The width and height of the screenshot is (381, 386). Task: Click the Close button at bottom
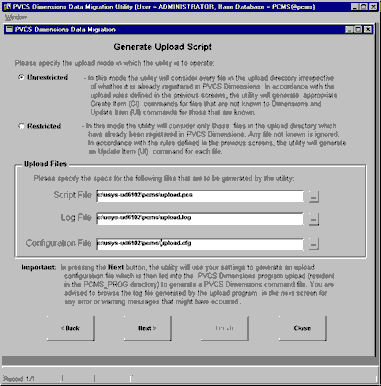(302, 328)
